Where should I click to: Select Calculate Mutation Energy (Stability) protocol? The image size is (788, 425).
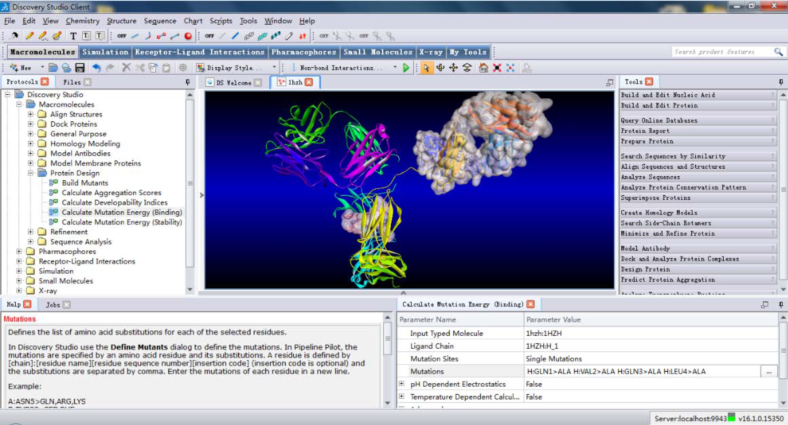coord(122,222)
